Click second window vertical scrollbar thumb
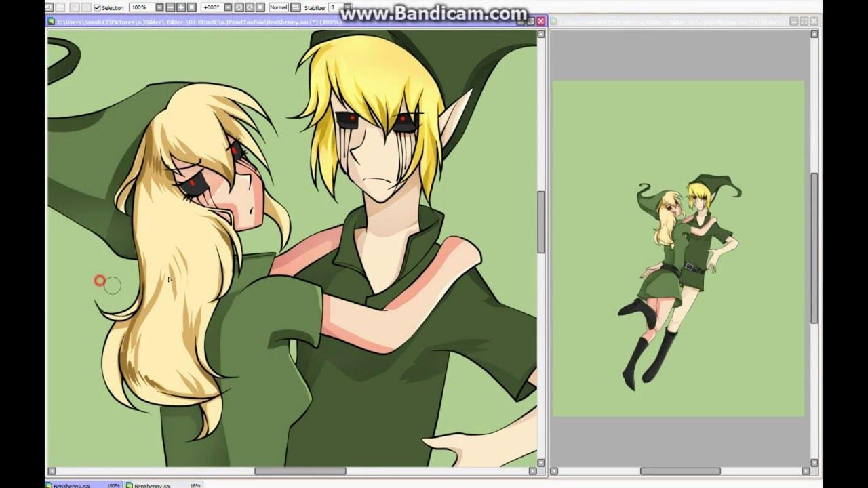The width and height of the screenshot is (868, 488). tap(814, 248)
